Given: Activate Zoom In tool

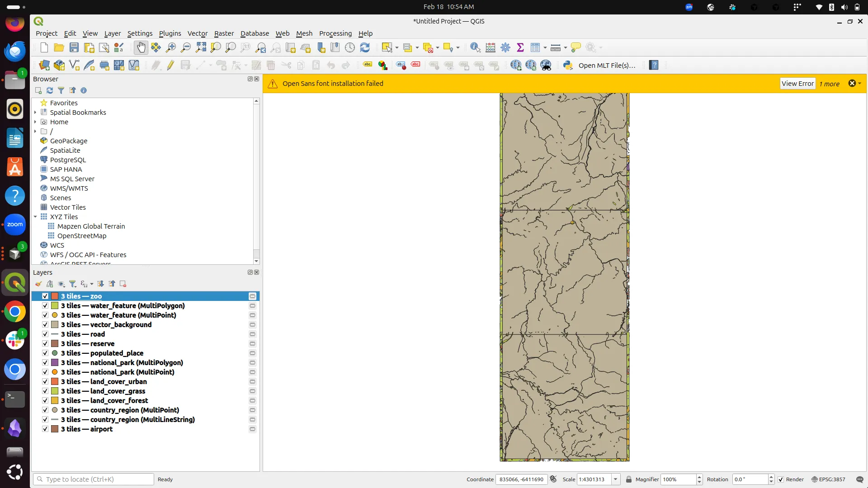Looking at the screenshot, I should click(170, 47).
